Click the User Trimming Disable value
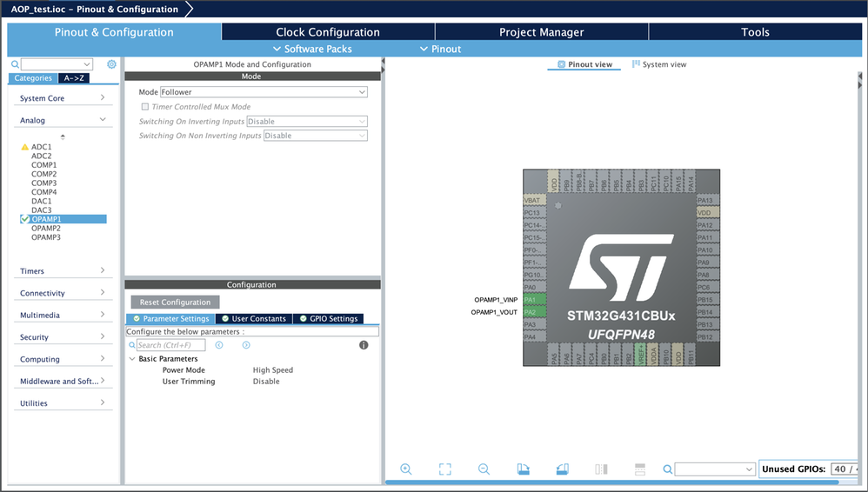The image size is (868, 492). click(x=266, y=382)
